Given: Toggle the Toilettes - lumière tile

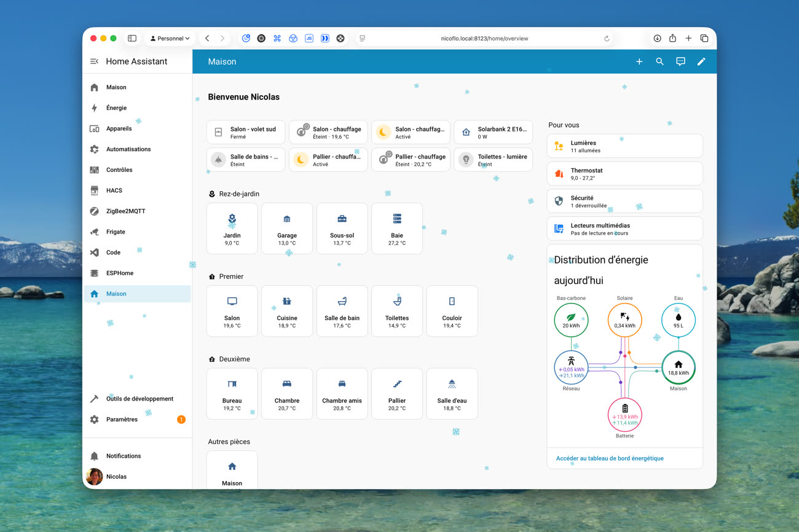Looking at the screenshot, I should tap(493, 160).
